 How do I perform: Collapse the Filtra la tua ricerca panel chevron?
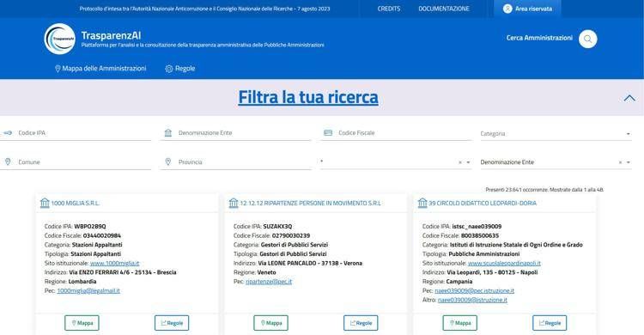[x=629, y=98]
